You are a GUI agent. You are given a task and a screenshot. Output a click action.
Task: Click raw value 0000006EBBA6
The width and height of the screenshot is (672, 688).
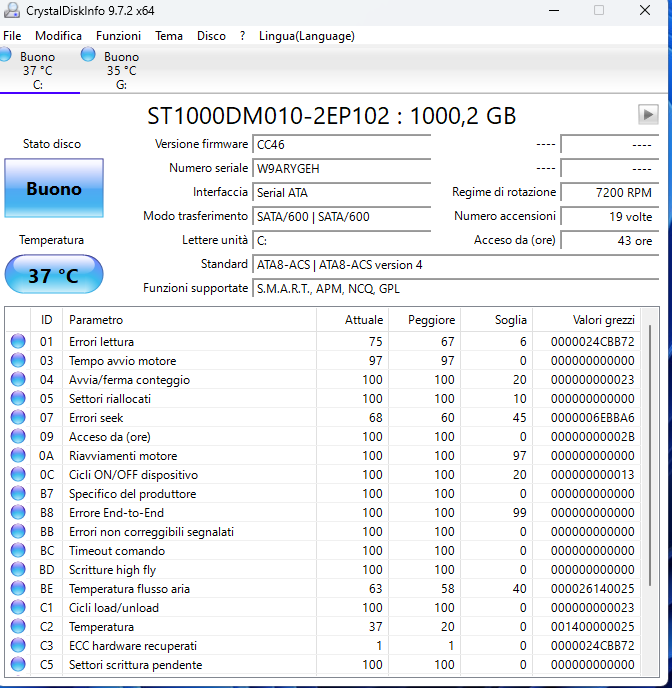593,418
